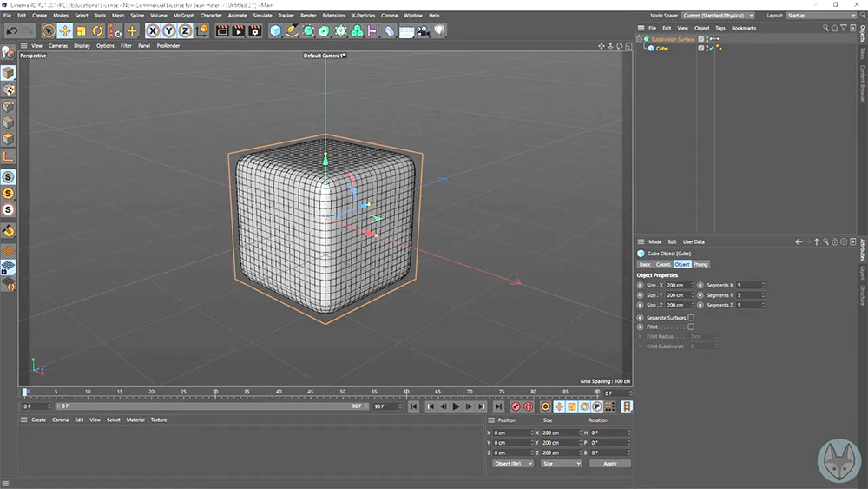Add a Cube primitive from the toolbar

click(x=275, y=31)
